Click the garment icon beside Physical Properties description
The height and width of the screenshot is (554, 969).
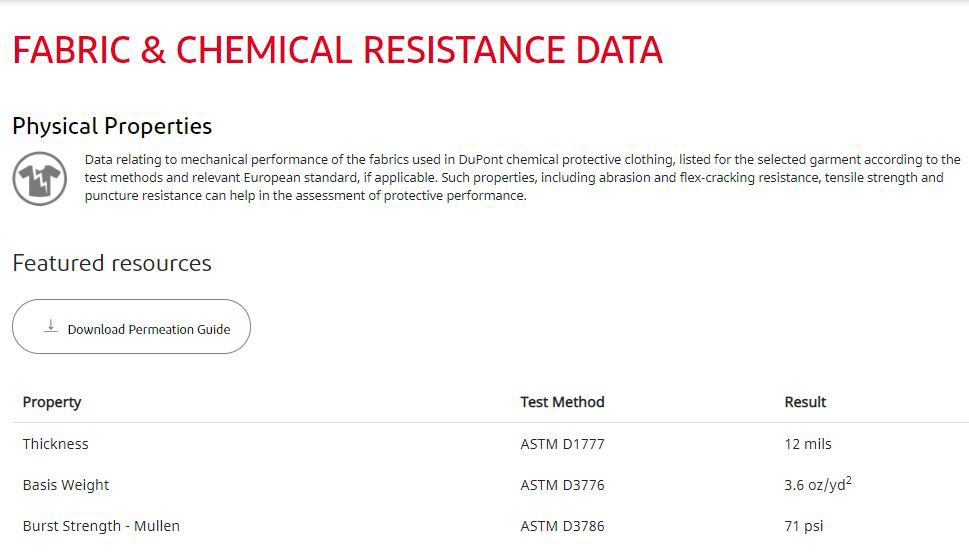click(40, 179)
